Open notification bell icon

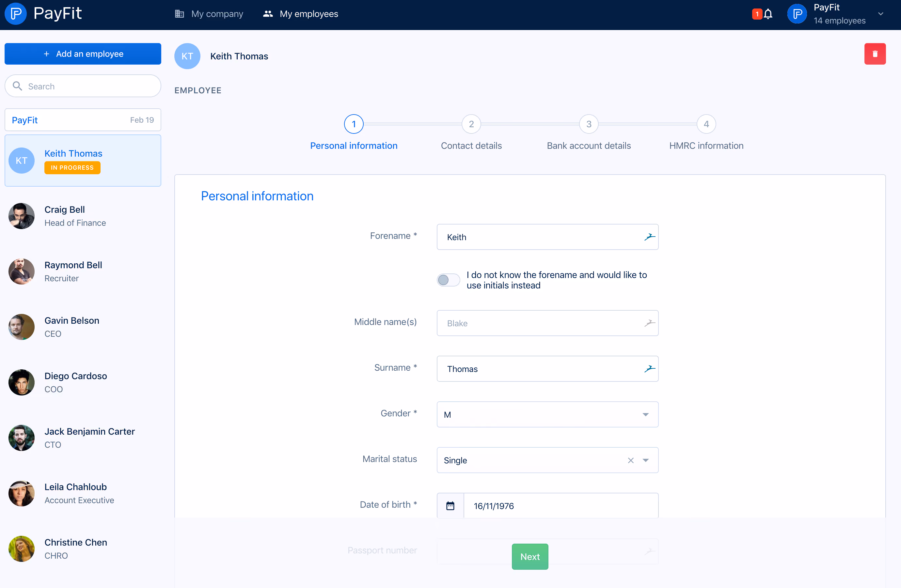click(x=768, y=14)
